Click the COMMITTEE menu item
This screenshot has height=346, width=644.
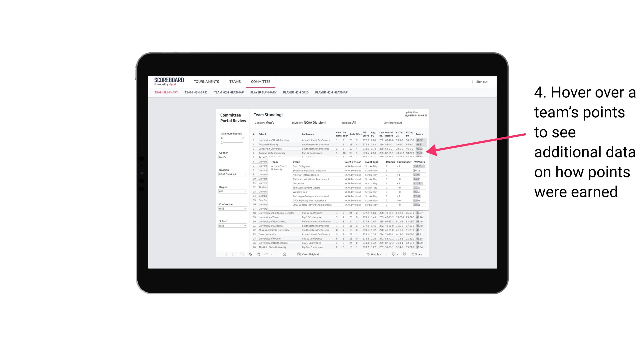tap(260, 82)
